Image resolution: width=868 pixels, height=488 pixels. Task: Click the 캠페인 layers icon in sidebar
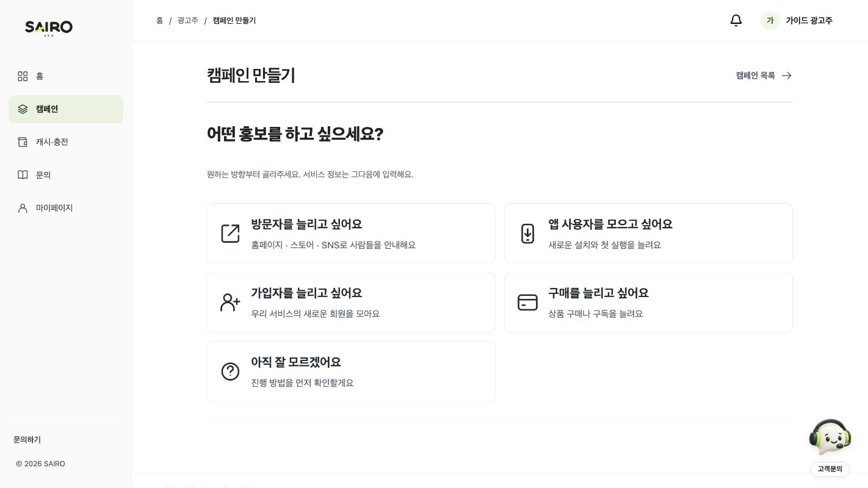tap(23, 109)
